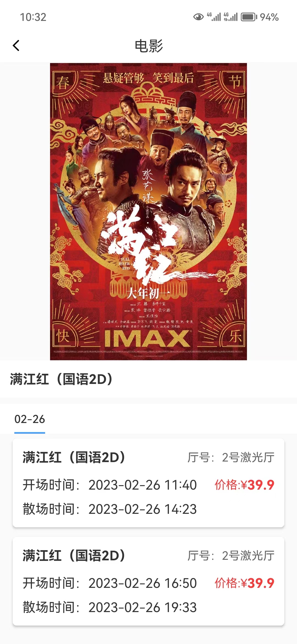Viewport: 297px width, 644px height.
Task: Click the eye comfort status icon
Action: (x=198, y=17)
